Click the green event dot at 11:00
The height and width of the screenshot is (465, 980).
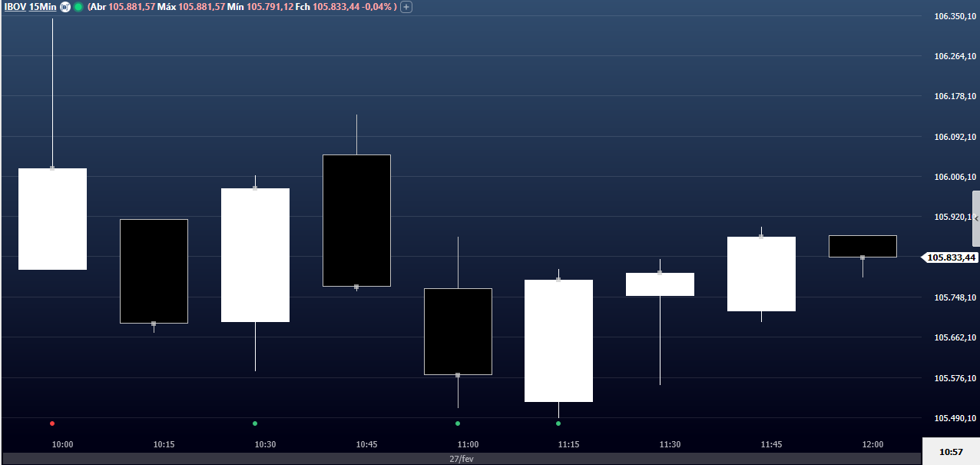pyautogui.click(x=458, y=423)
